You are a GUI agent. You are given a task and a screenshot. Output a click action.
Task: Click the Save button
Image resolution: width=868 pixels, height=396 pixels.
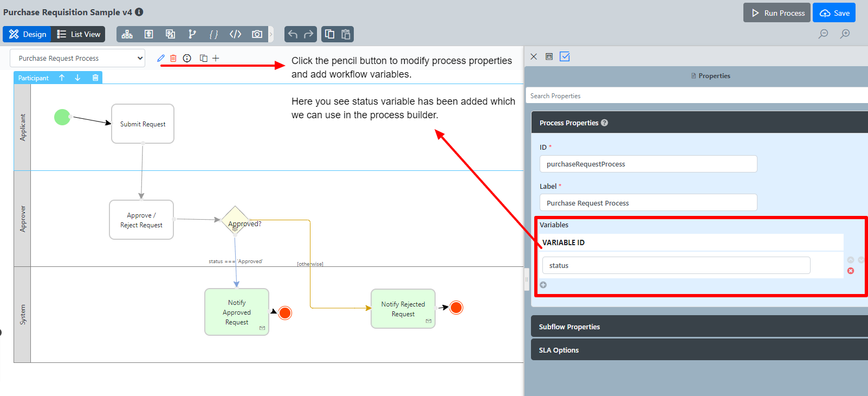pos(834,13)
